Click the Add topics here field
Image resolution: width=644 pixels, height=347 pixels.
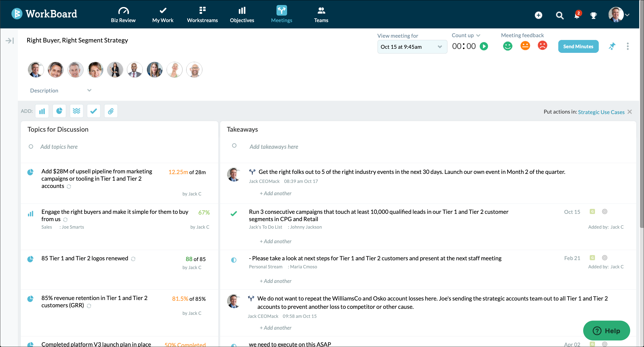pos(59,147)
